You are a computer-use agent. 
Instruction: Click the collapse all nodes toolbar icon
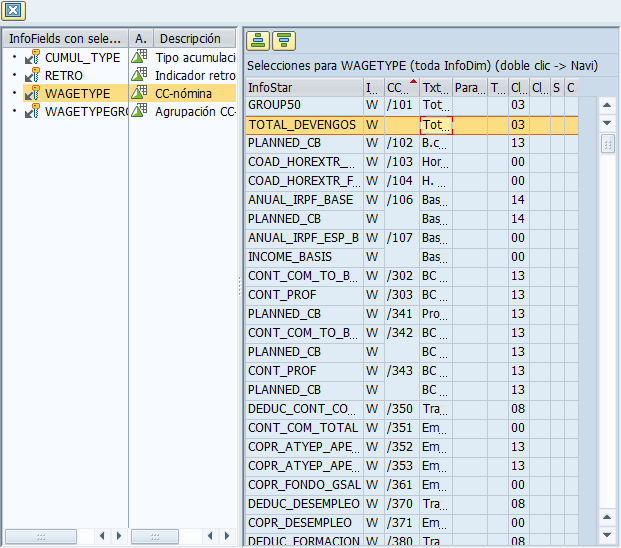click(x=284, y=41)
